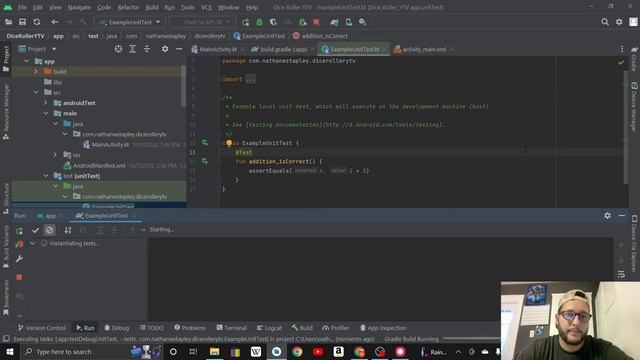
Task: Collapse Instantiating tests node
Action: pos(32,243)
